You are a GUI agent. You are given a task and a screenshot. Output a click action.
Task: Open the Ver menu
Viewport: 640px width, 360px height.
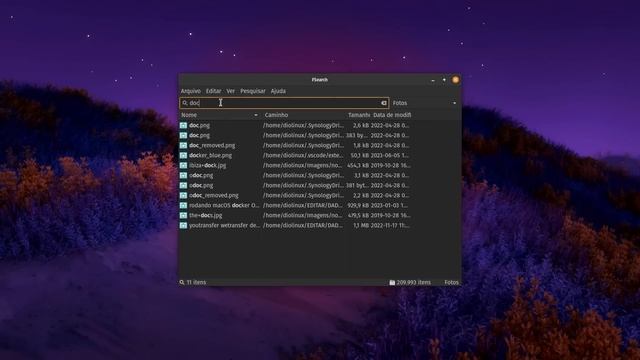231,91
